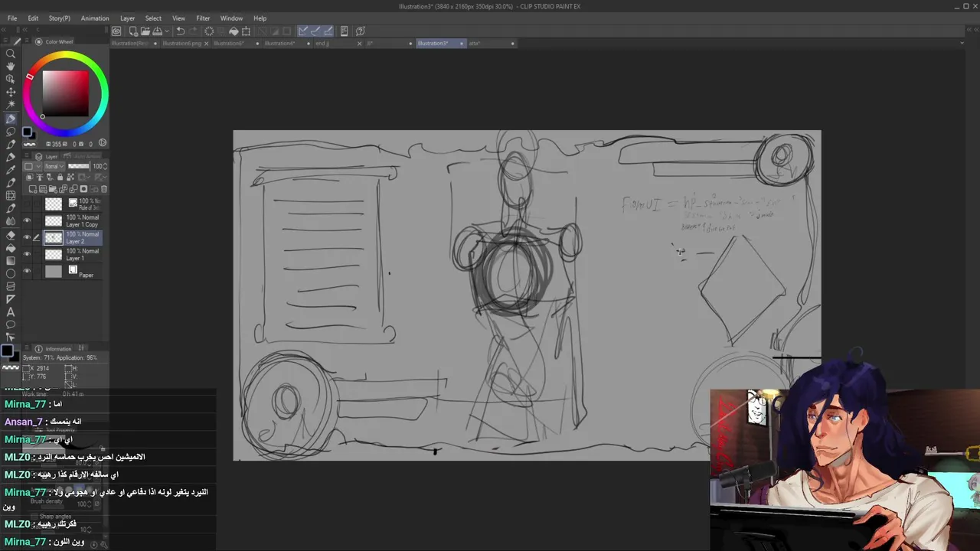Select the Move layer arrows tool
This screenshot has height=551, width=980.
(x=11, y=92)
